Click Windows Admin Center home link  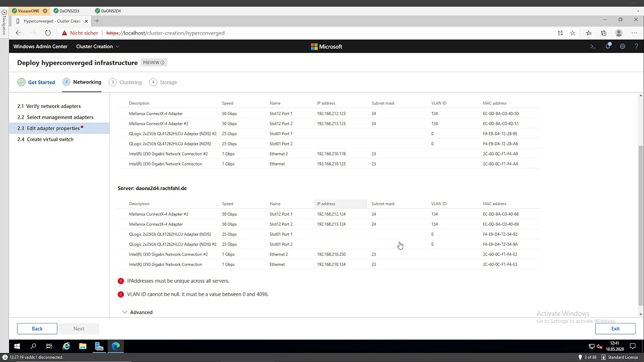pyautogui.click(x=40, y=46)
